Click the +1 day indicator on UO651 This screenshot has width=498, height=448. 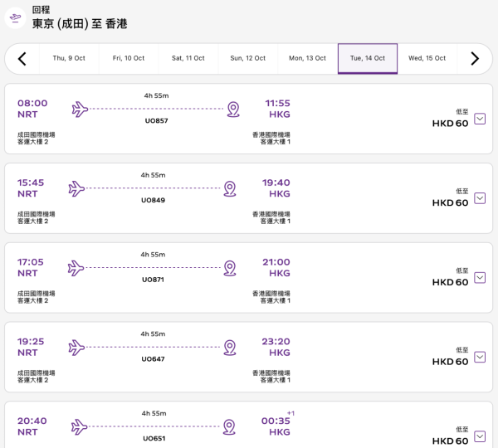click(290, 413)
